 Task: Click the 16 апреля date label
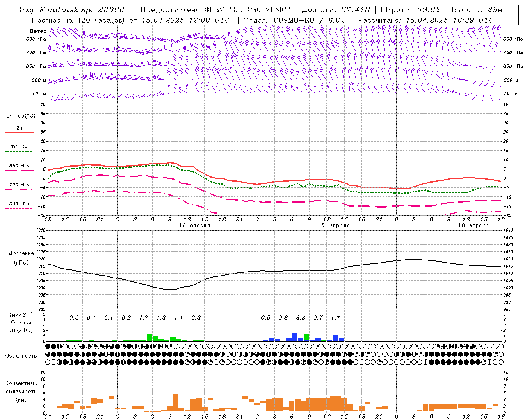(194, 226)
